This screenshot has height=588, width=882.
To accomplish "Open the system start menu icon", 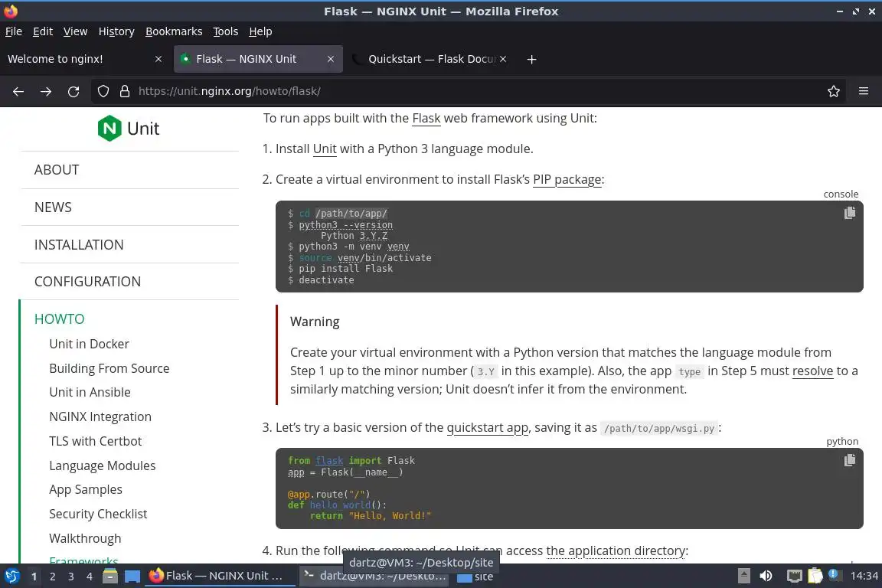I will click(11, 577).
